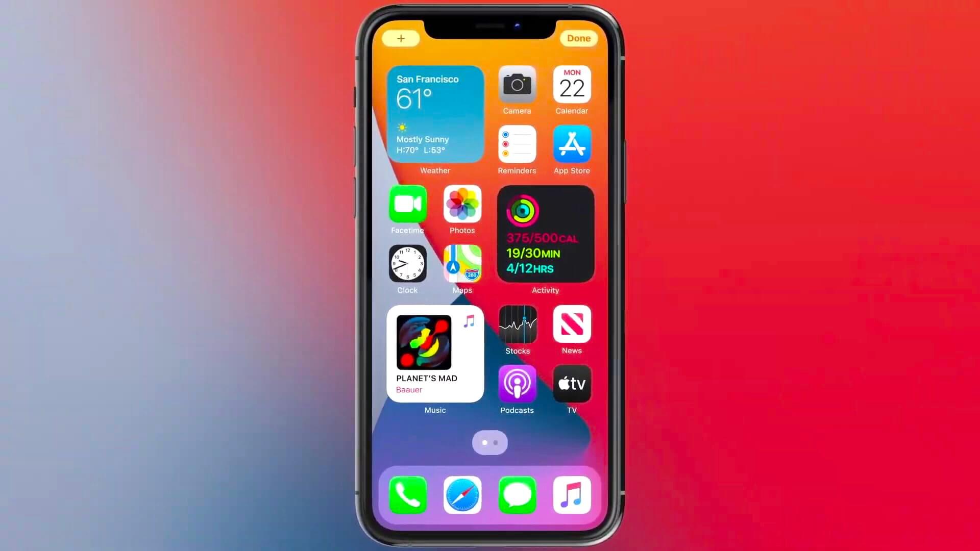This screenshot has width=980, height=551.
Task: Open the Reminders app
Action: (517, 144)
